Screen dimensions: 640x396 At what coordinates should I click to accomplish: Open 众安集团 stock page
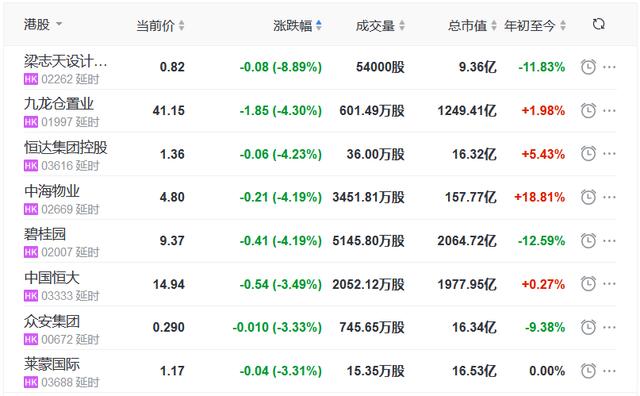(x=51, y=321)
